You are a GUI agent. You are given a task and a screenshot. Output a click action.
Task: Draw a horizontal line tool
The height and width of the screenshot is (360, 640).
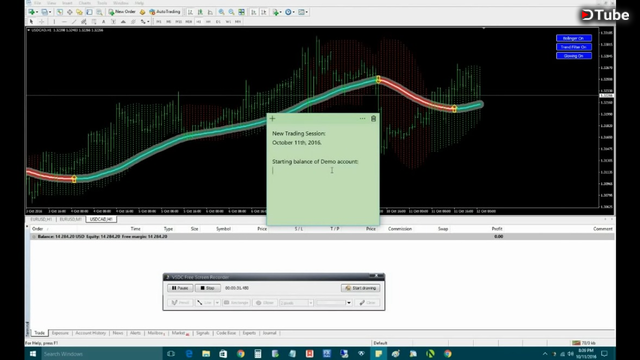[x=64, y=22]
